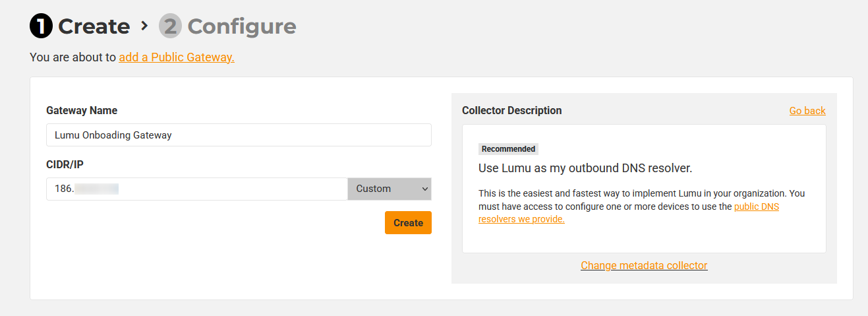Switch to the Configure step heading
This screenshot has height=316, width=868.
242,26
